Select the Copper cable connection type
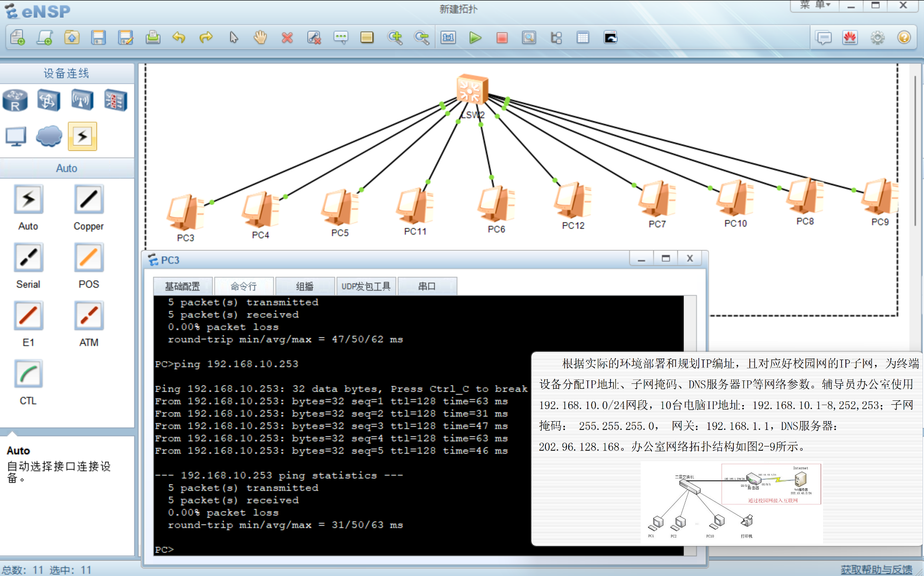 click(x=88, y=199)
